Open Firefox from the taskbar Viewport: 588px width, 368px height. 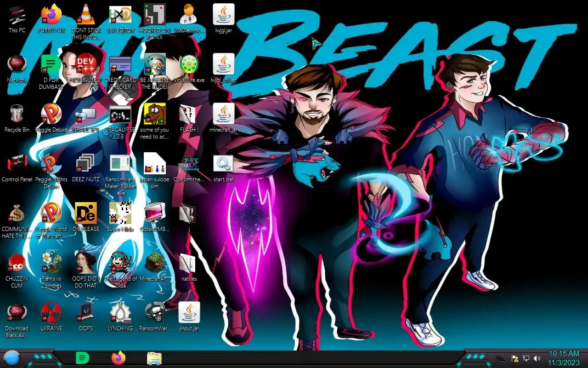119,358
